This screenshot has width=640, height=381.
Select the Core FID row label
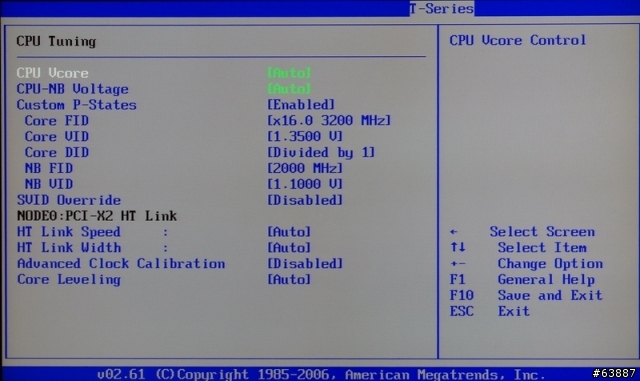(x=56, y=121)
